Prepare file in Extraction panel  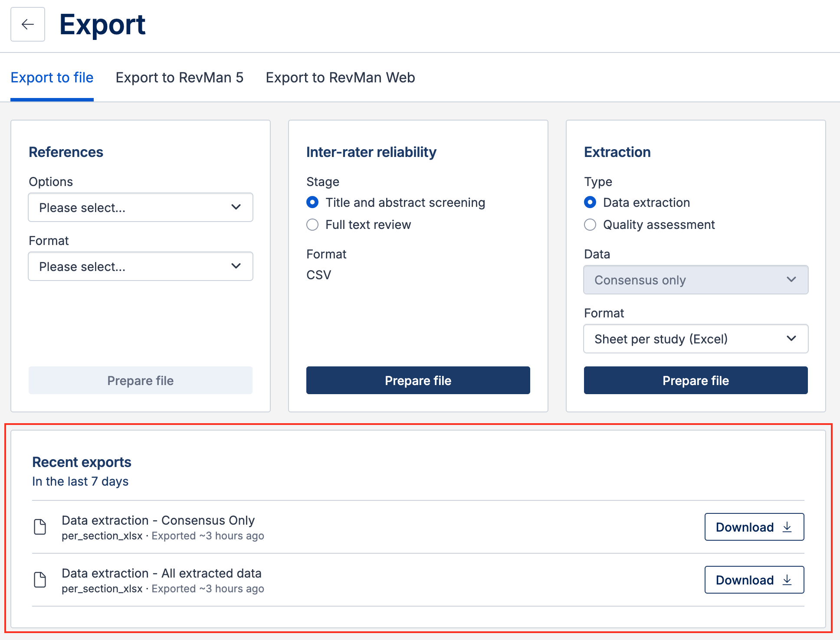[696, 380]
